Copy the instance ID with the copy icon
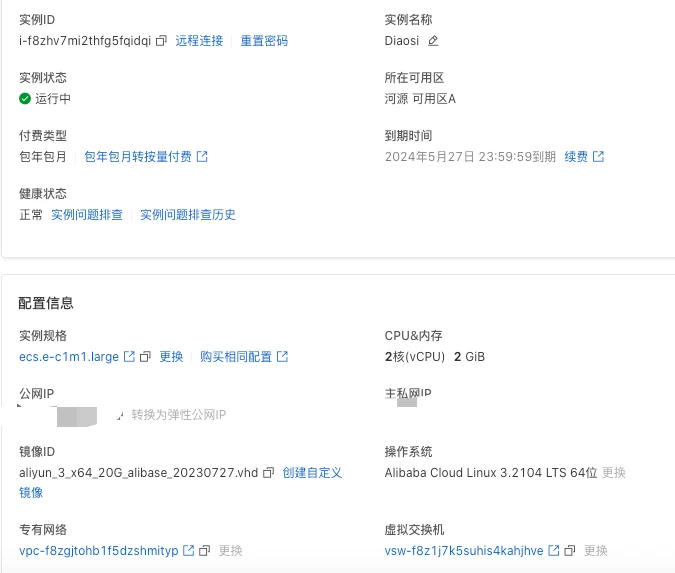Screen dimensions: 675x573 pos(161,41)
